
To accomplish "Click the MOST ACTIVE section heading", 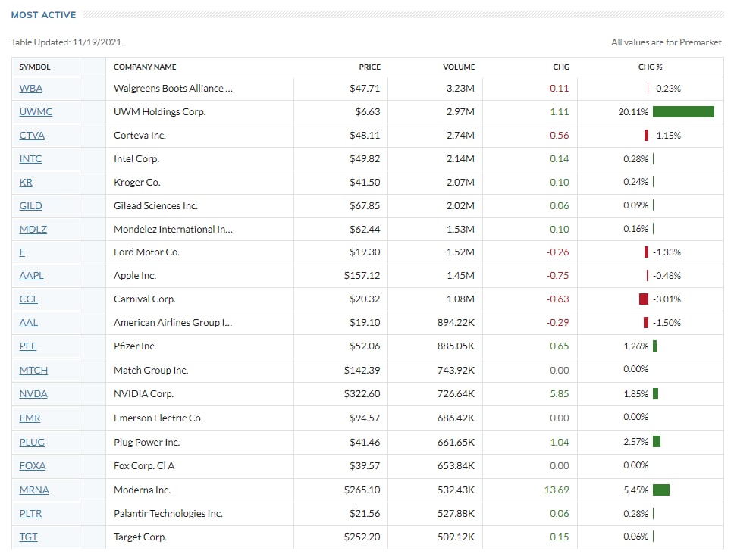I will (x=43, y=15).
